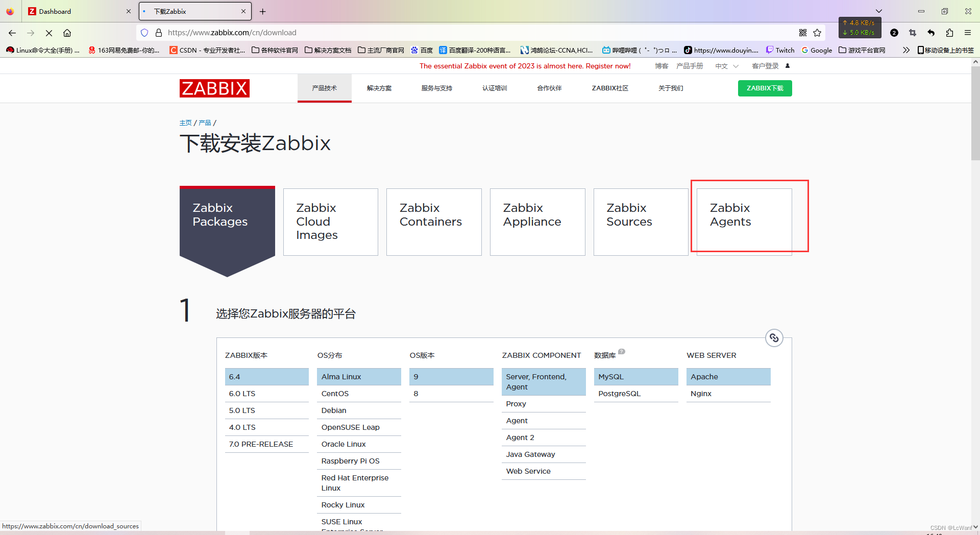Choose Zabbix version 6.0 LTS
The width and height of the screenshot is (980, 535).
point(267,394)
